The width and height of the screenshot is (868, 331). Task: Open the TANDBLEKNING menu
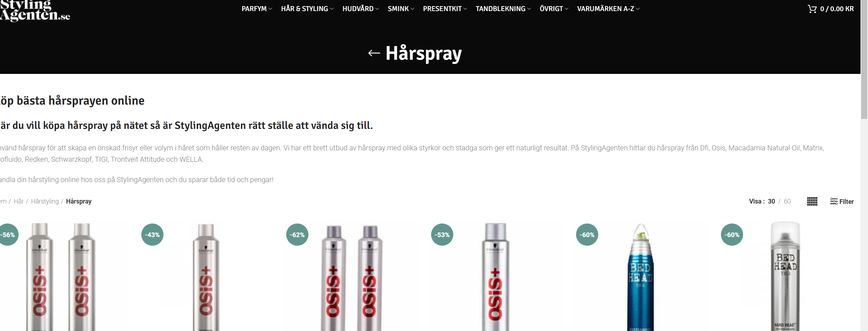pyautogui.click(x=503, y=9)
